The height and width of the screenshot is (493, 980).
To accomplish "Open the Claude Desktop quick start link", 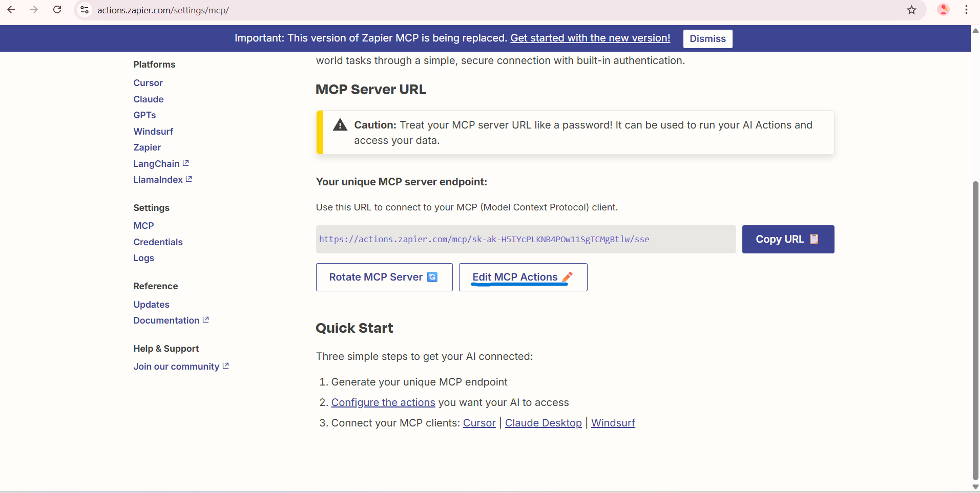I will point(543,423).
